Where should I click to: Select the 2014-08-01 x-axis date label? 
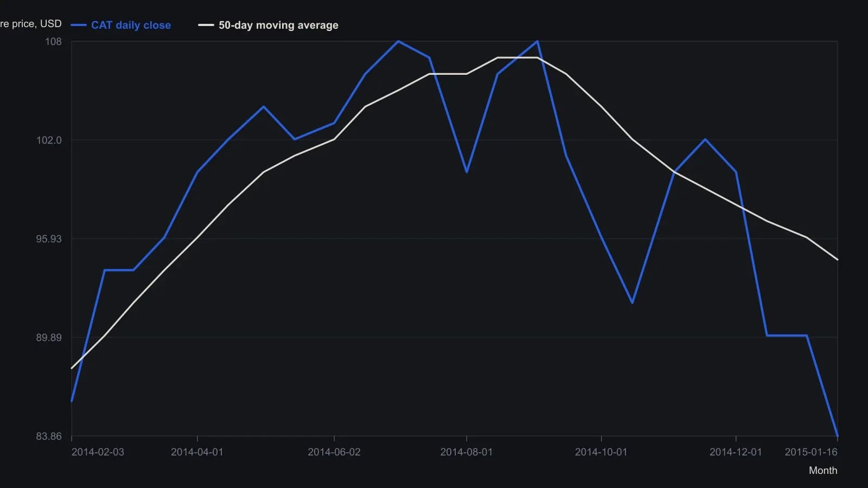467,452
